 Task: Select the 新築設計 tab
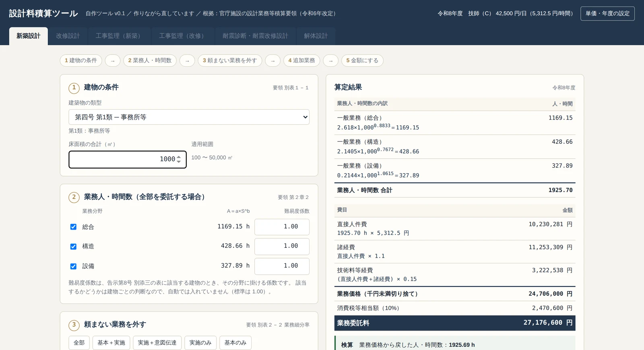(29, 36)
